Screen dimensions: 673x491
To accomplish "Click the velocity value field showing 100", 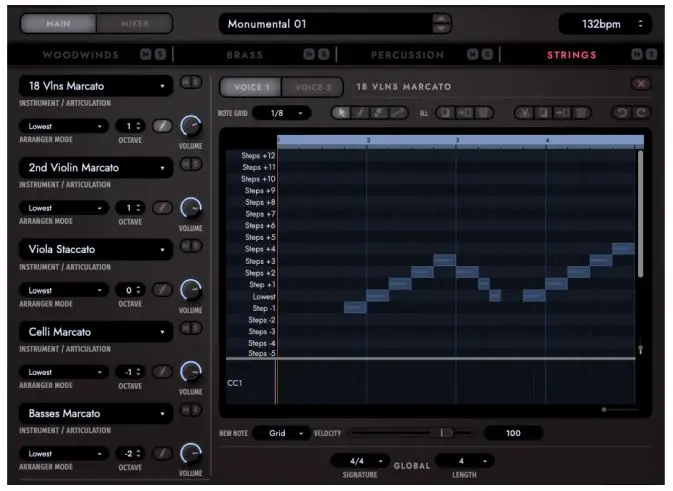I will [513, 433].
